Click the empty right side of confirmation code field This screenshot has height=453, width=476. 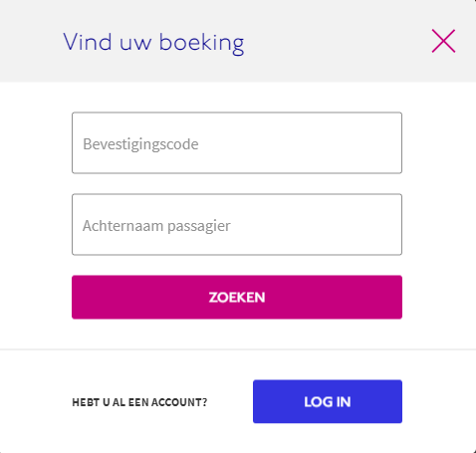pos(316,142)
